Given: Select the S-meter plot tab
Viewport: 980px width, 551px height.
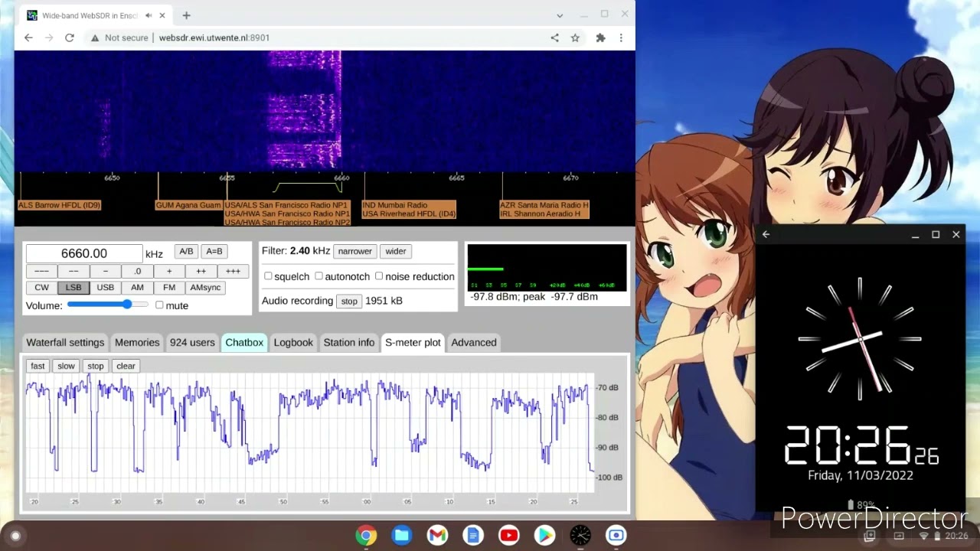Looking at the screenshot, I should coord(413,343).
